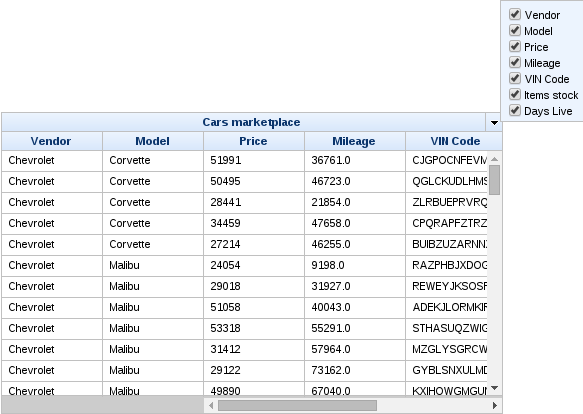Image resolution: width=583 pixels, height=414 pixels.
Task: Select the mileage cell 55291.0
Action: click(x=355, y=329)
